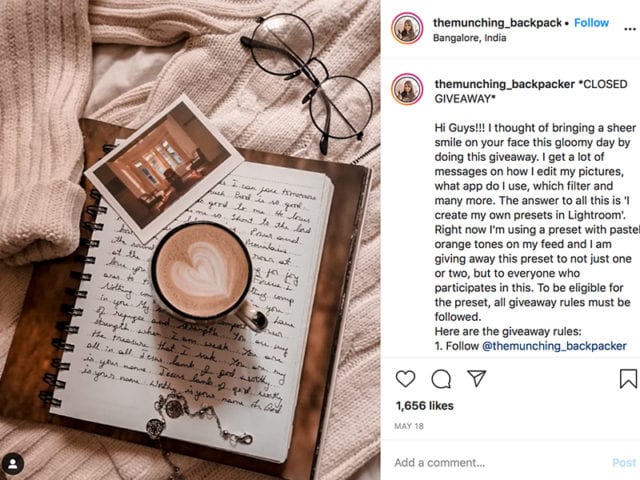Open themunching_backpack username in the header

click(497, 23)
